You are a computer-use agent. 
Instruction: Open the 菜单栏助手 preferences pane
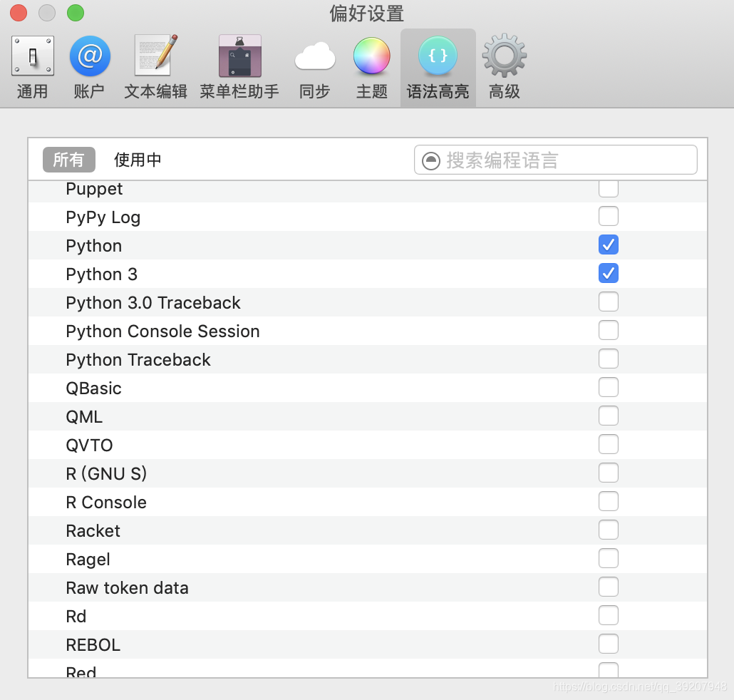click(x=239, y=64)
